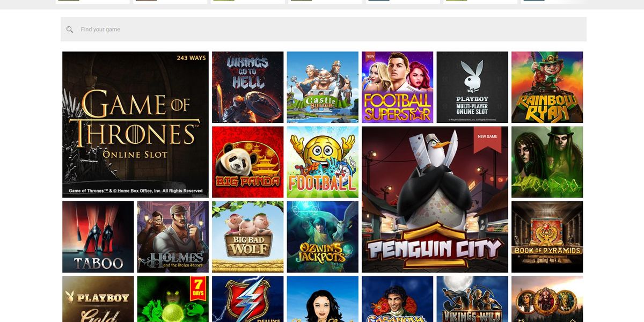The width and height of the screenshot is (644, 322).
Task: Open the Book of Pyramids slot
Action: pos(547,237)
